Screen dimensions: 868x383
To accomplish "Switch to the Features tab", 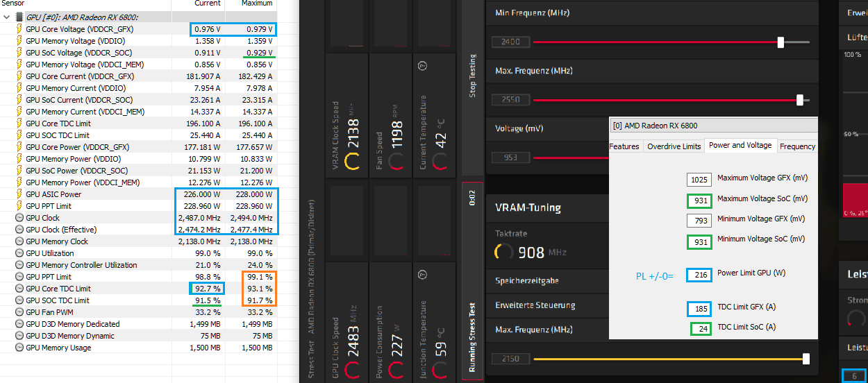I will (624, 146).
